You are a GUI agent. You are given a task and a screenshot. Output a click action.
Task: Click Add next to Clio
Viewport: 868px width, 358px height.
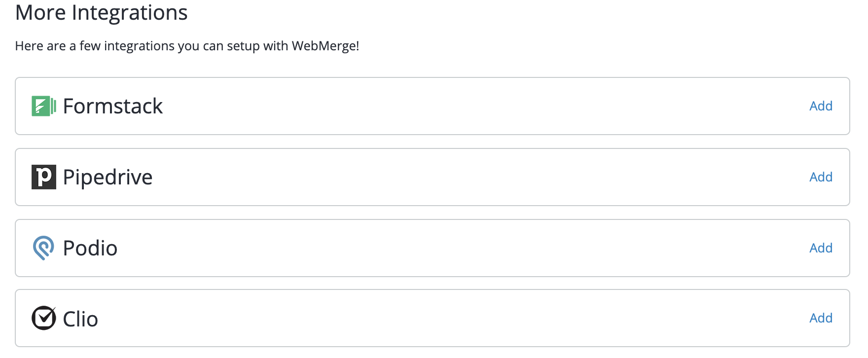tap(821, 318)
